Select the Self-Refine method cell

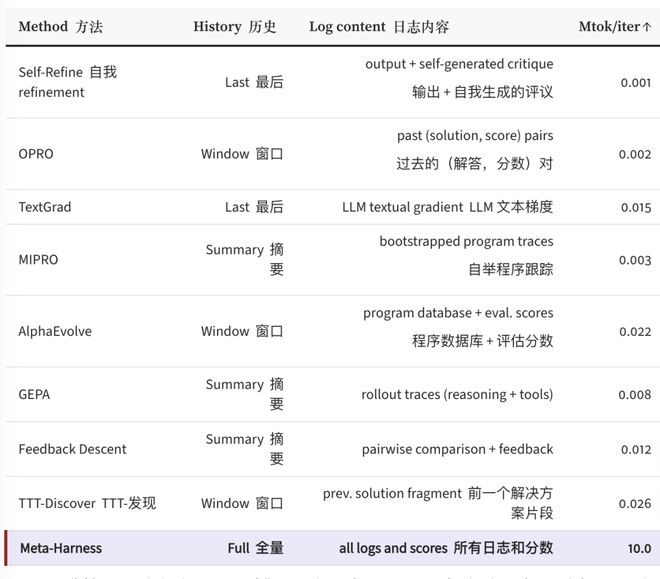point(67,82)
